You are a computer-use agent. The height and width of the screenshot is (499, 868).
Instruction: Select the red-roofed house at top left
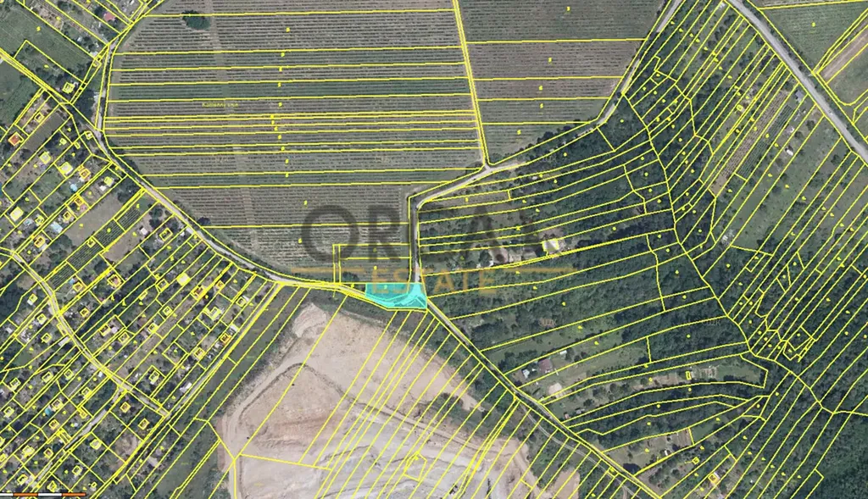tap(108, 16)
